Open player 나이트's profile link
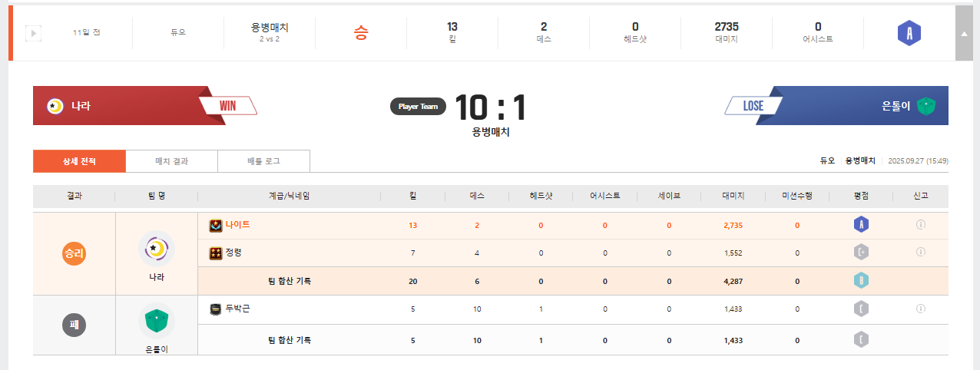This screenshot has height=370, width=980. (x=237, y=225)
